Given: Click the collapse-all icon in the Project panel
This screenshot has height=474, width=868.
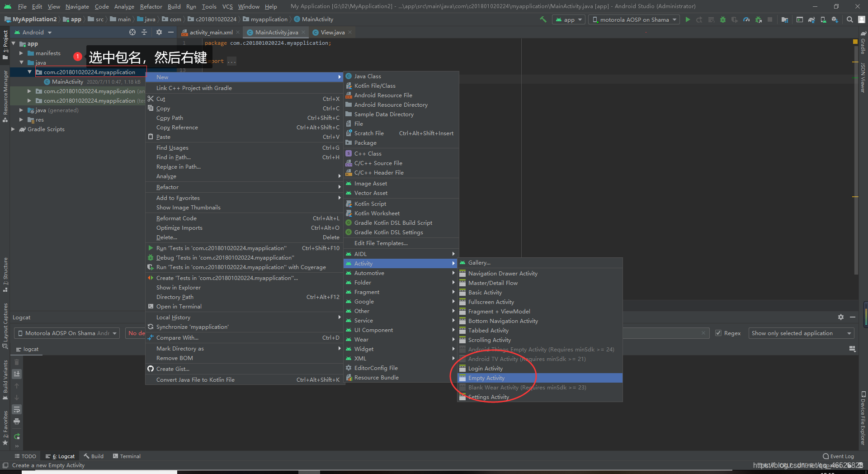Looking at the screenshot, I should (x=144, y=32).
